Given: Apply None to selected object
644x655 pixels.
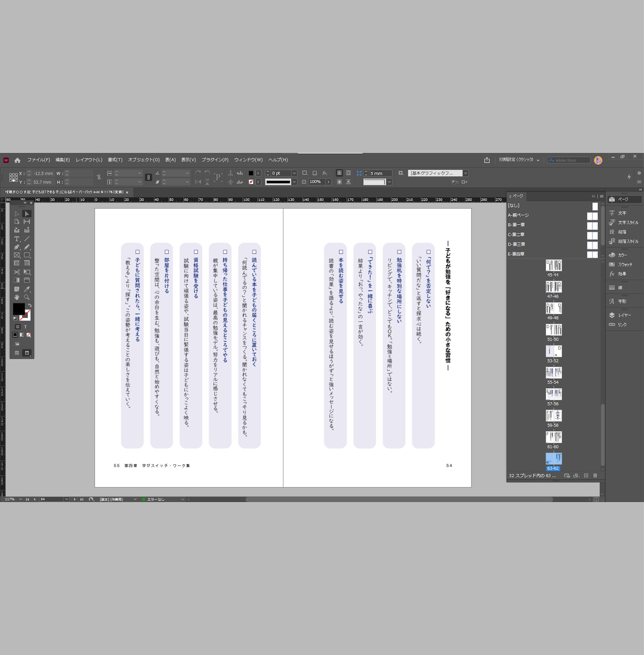Looking at the screenshot, I should pyautogui.click(x=29, y=335).
